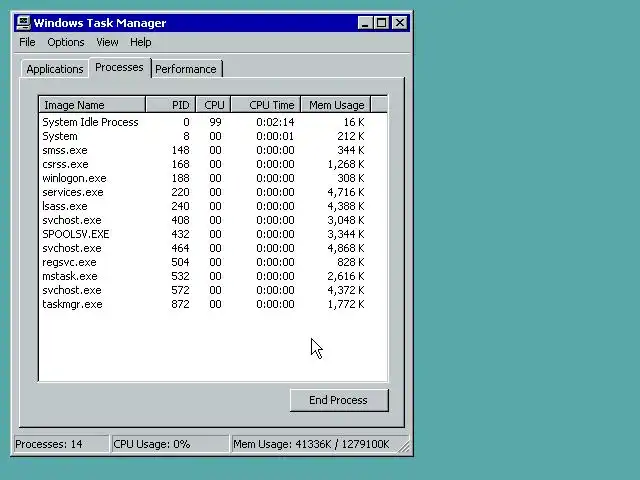Select the System process name
The image size is (640, 480).
[60, 136]
